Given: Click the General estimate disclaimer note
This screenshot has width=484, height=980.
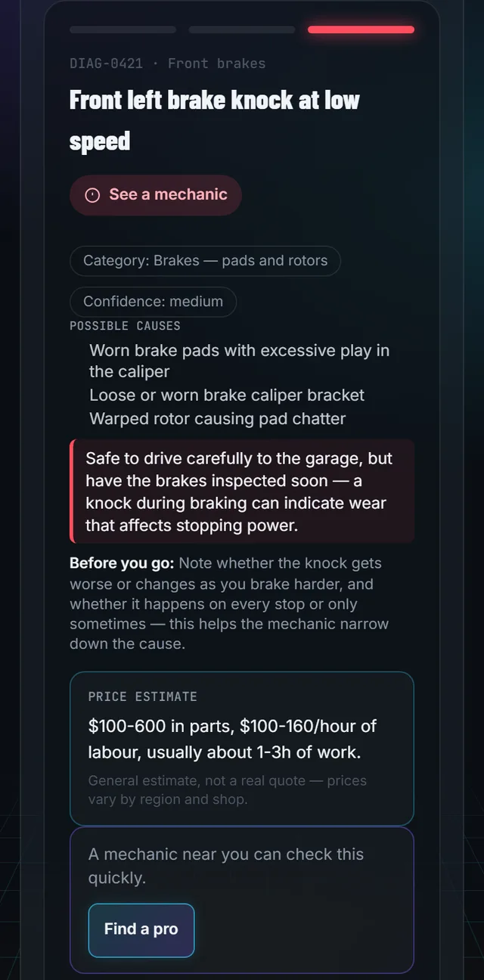Looking at the screenshot, I should [228, 789].
